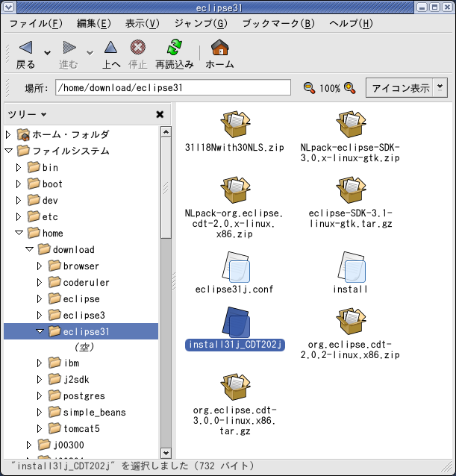Open ブックマーク(B) menu
The image size is (456, 476).
tap(278, 24)
